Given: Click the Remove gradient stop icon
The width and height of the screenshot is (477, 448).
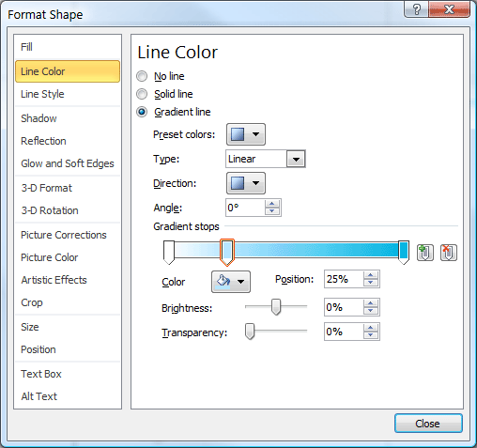Looking at the screenshot, I should coord(449,253).
